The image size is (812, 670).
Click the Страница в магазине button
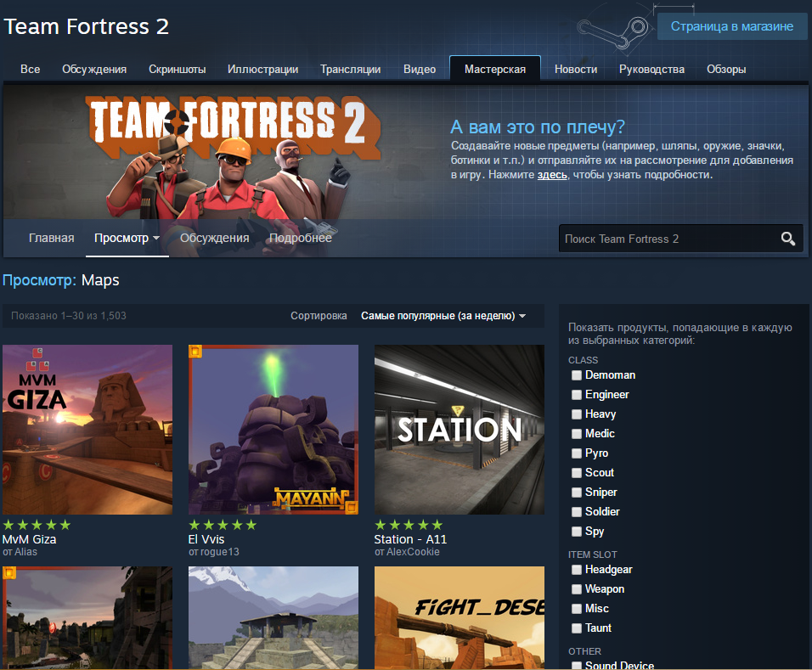pos(731,26)
